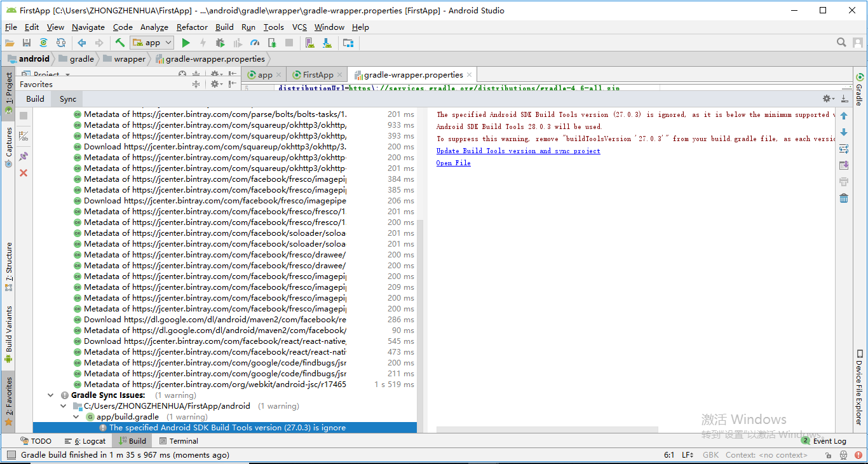This screenshot has width=868, height=464.
Task: Click the Open File link
Action: (453, 163)
